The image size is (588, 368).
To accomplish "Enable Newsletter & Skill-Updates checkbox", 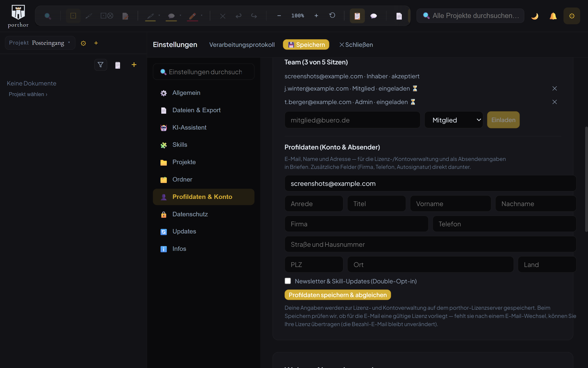I will (x=288, y=281).
